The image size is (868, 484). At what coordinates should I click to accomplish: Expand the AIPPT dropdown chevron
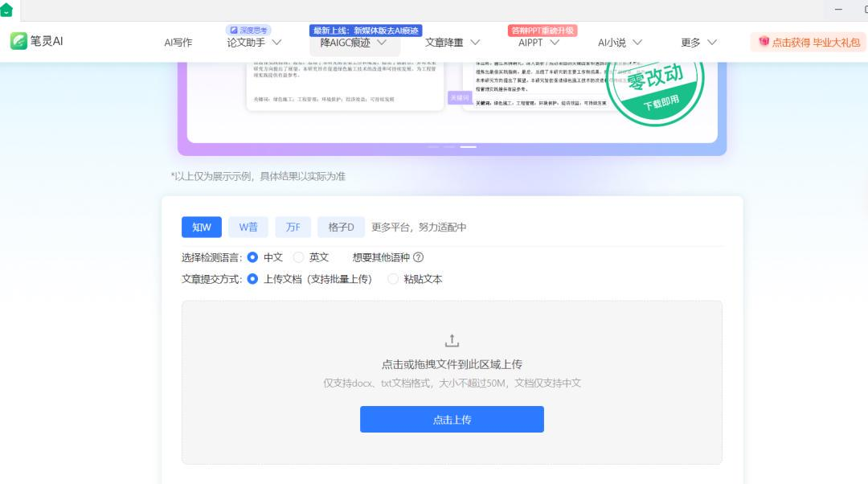554,43
